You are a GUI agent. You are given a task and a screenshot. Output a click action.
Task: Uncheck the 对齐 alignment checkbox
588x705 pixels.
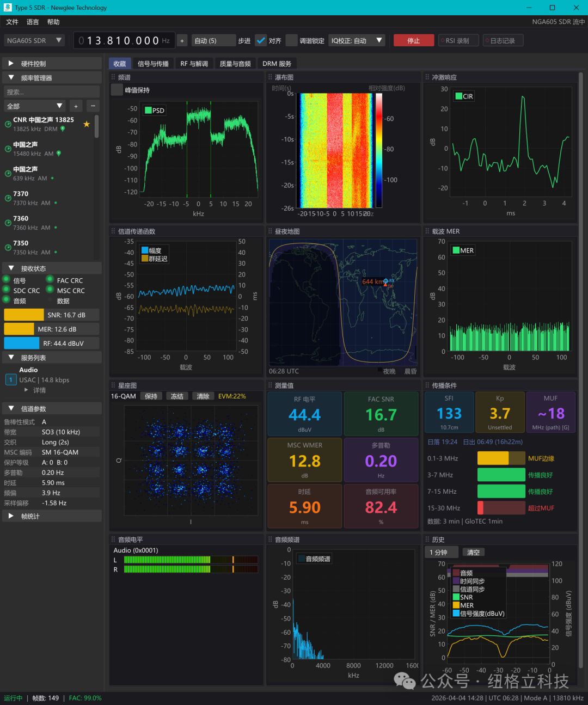tap(261, 41)
